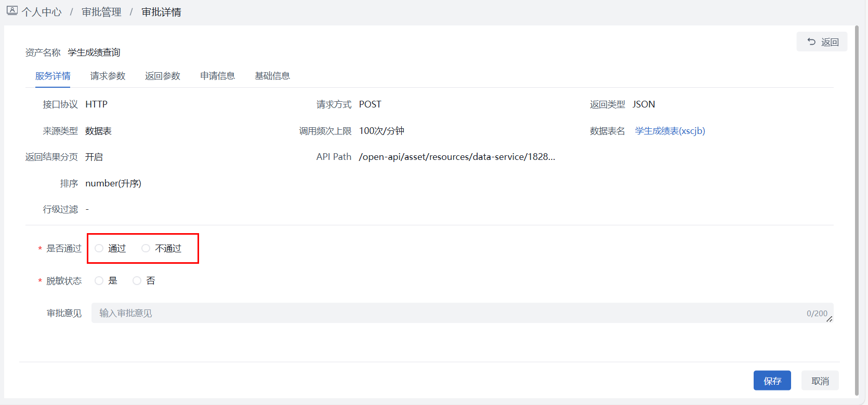Screen dimensions: 868x405
Task: Click the 返回 button
Action: 822,42
